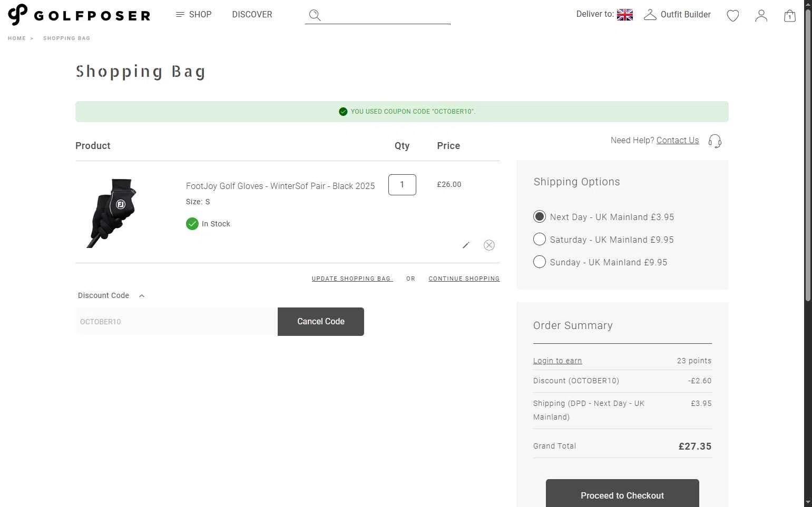Click the £26.00 product price
The image size is (812, 507).
pyautogui.click(x=449, y=185)
